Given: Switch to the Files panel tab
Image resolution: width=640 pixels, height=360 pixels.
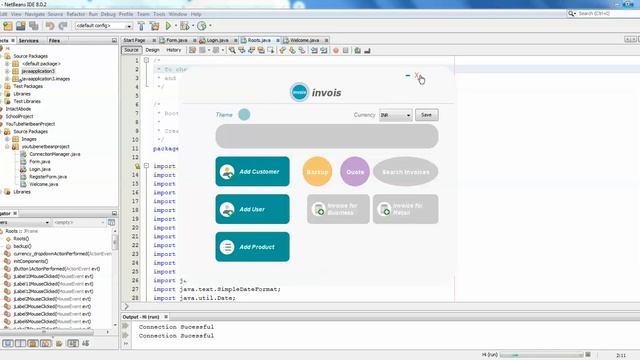Looking at the screenshot, I should (54, 41).
